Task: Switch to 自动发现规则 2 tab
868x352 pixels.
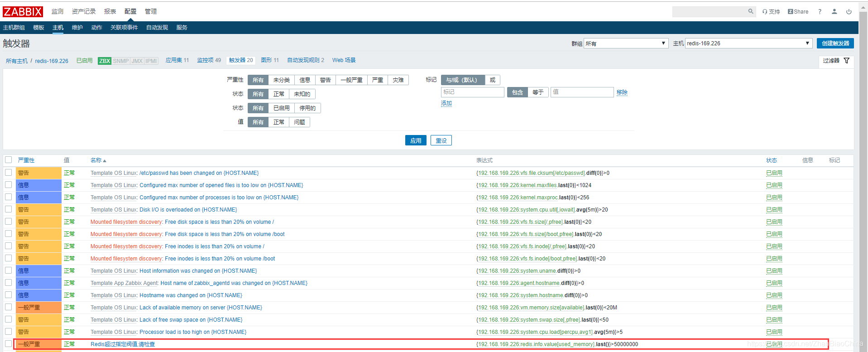Action: point(306,60)
